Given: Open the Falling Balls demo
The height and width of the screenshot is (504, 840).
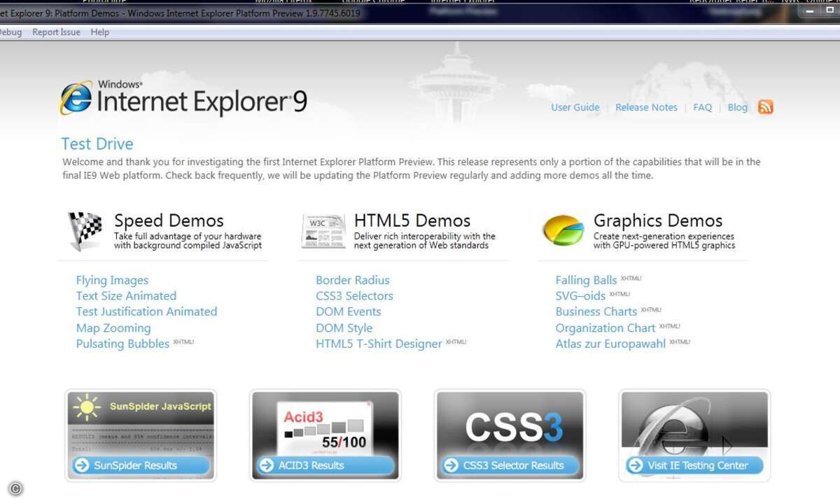Looking at the screenshot, I should 587,280.
